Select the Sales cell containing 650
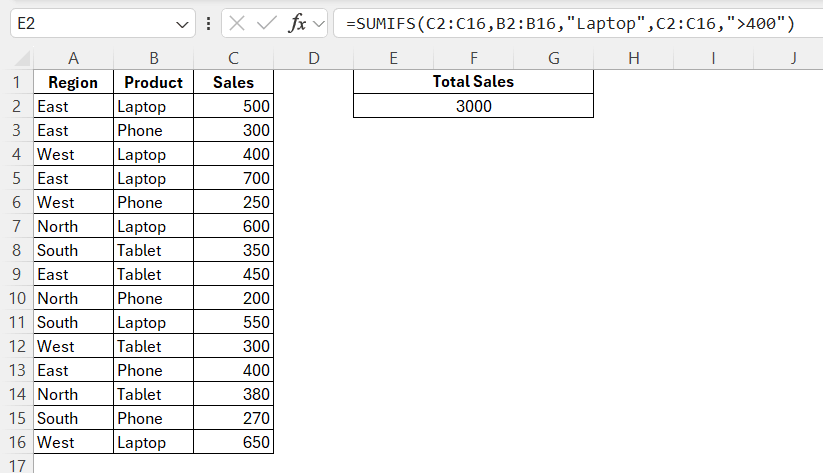Viewport: 823px width, 473px height. [233, 442]
